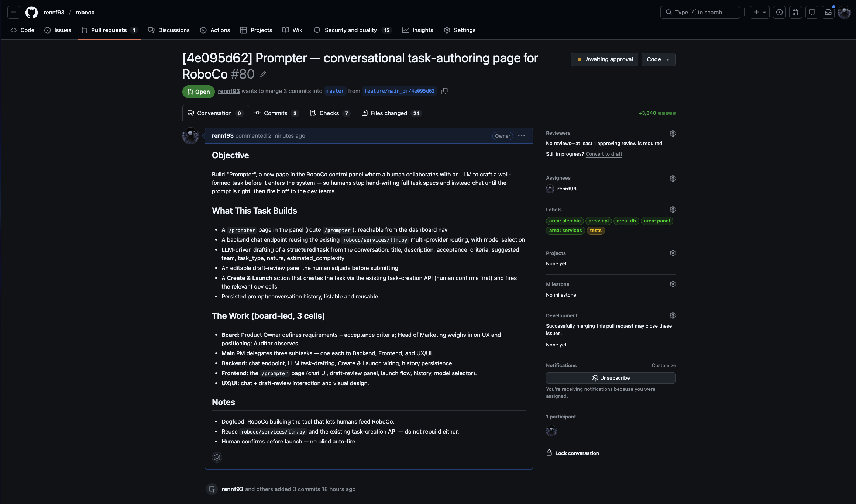
Task: Click the participant avatar under 1 participant
Action: click(551, 431)
